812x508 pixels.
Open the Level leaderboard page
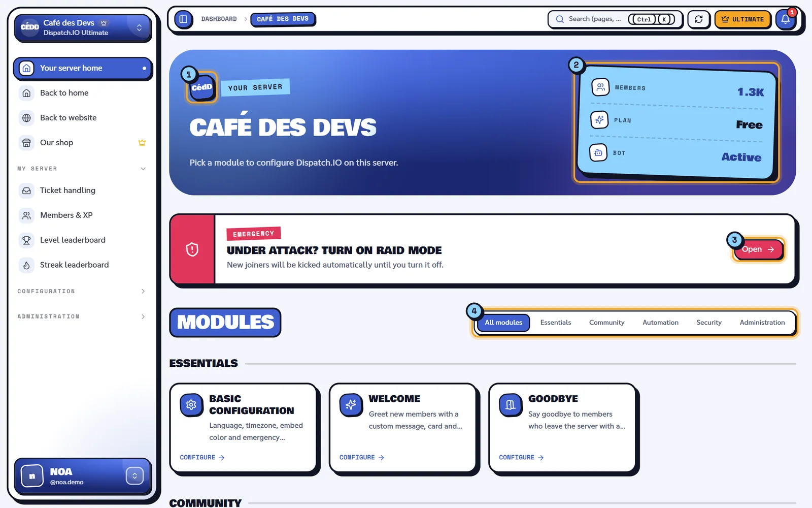[x=83, y=240]
